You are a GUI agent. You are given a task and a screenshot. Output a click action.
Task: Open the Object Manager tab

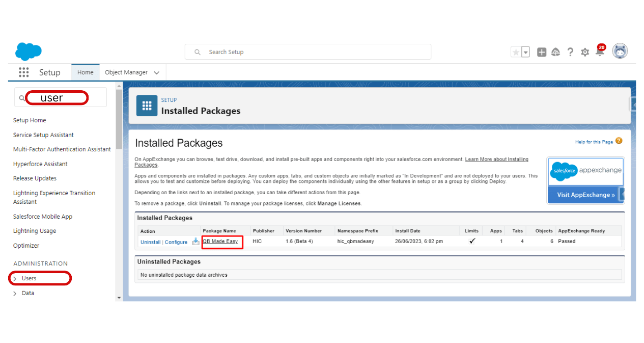[x=126, y=72]
